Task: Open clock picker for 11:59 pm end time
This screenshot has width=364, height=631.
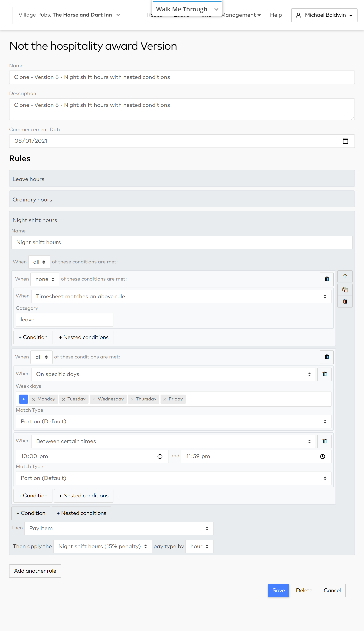Action: pos(323,457)
